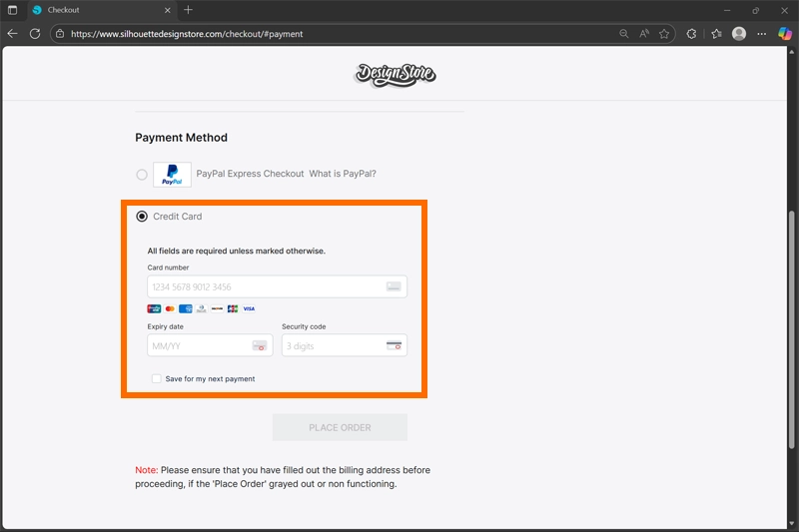The width and height of the screenshot is (799, 532).
Task: Open the Zoom control in address bar
Action: 624,34
